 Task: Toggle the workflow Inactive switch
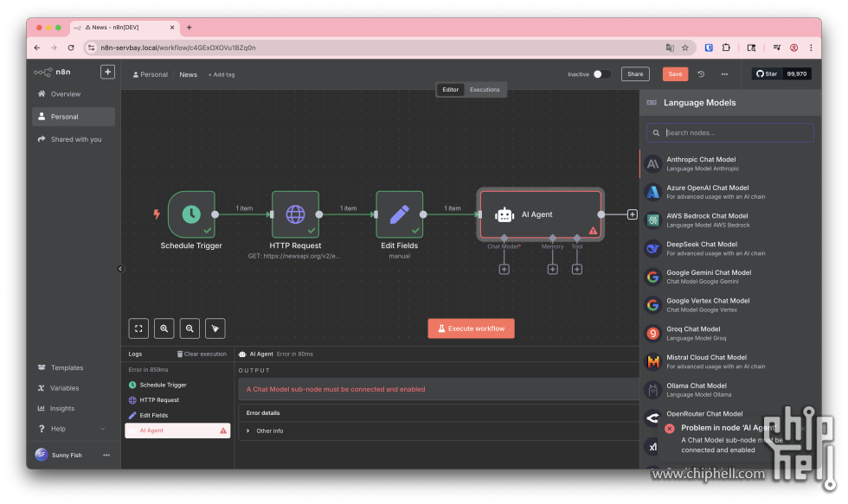[x=601, y=74]
